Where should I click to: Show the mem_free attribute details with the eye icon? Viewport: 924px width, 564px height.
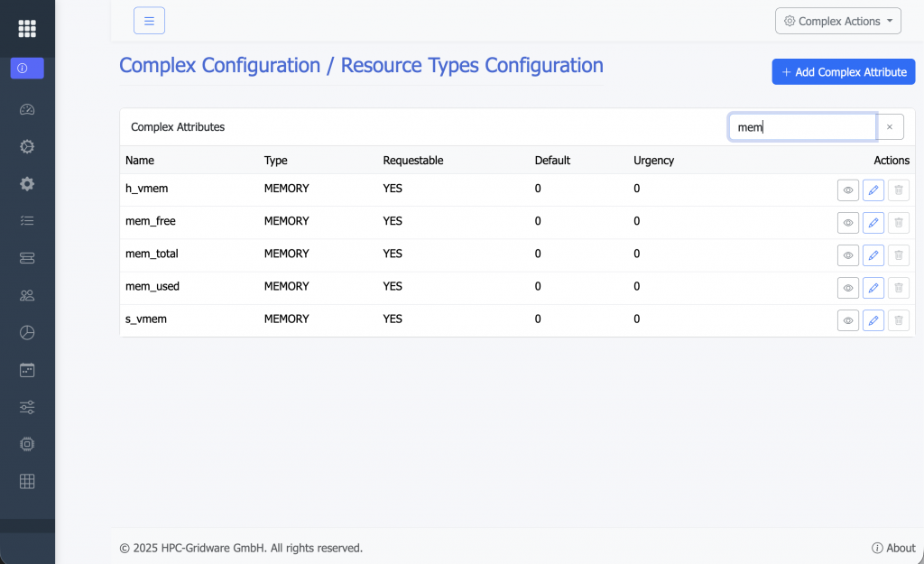847,223
